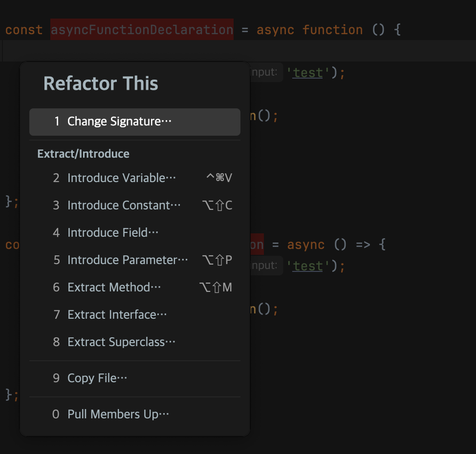476x454 pixels.
Task: Click the function keyword in first line
Action: point(332,30)
